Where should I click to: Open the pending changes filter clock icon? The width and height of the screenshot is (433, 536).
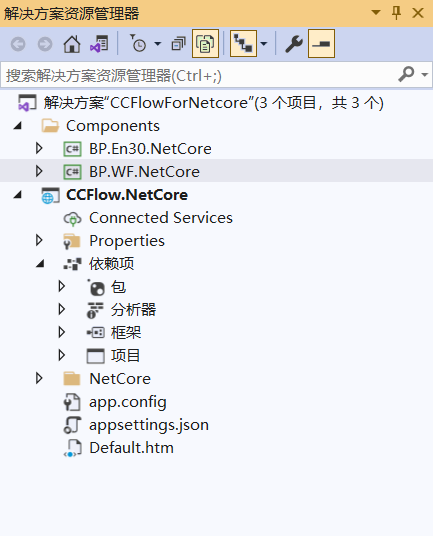(138, 44)
